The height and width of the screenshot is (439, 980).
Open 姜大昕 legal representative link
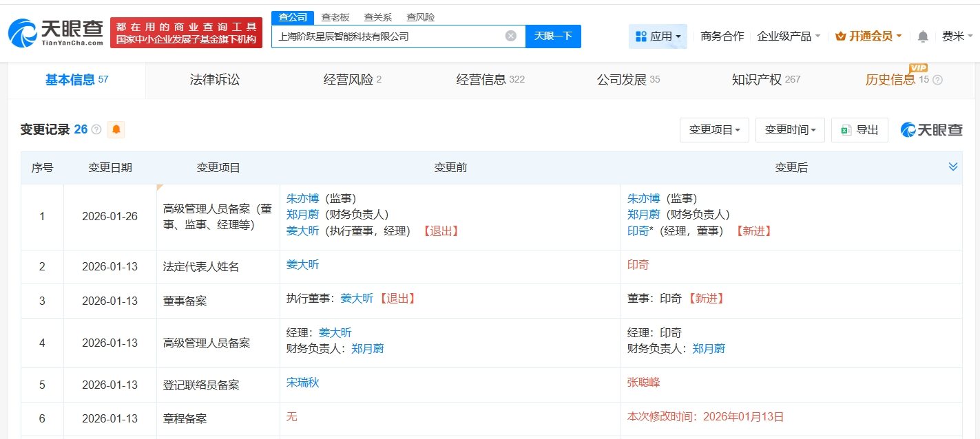point(302,265)
